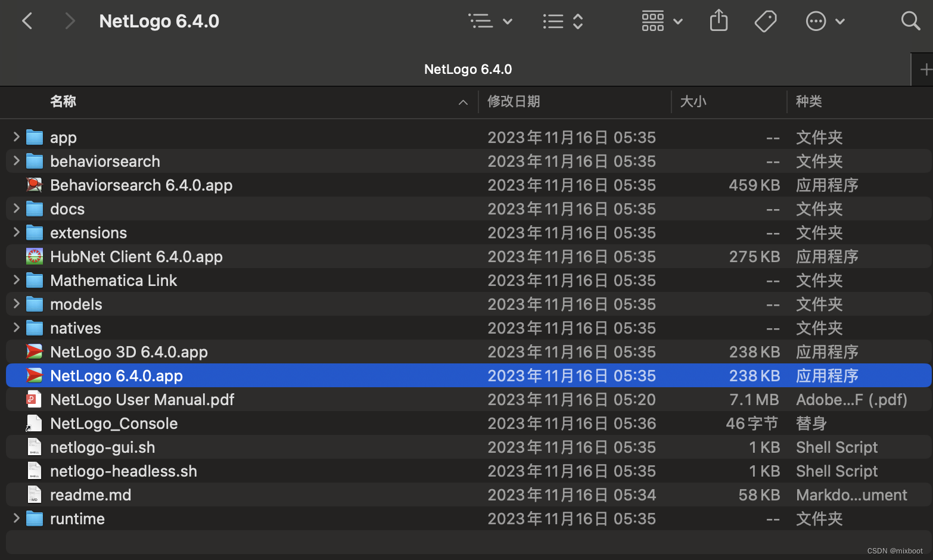Click the view style switcher stepper

tap(563, 21)
